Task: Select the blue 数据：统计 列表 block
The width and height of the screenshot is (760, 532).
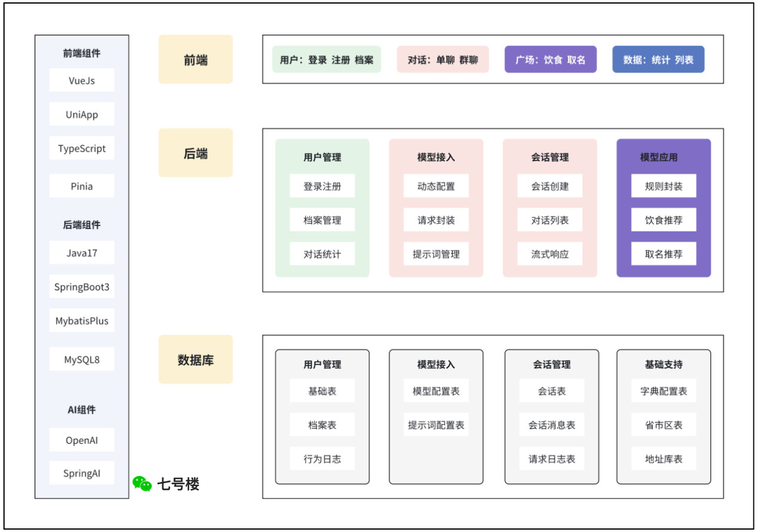Action: (658, 60)
